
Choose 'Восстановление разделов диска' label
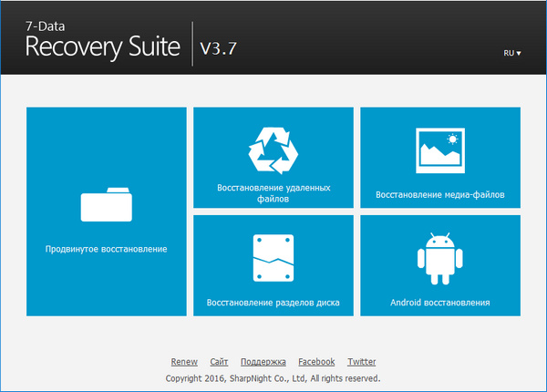[x=273, y=303]
